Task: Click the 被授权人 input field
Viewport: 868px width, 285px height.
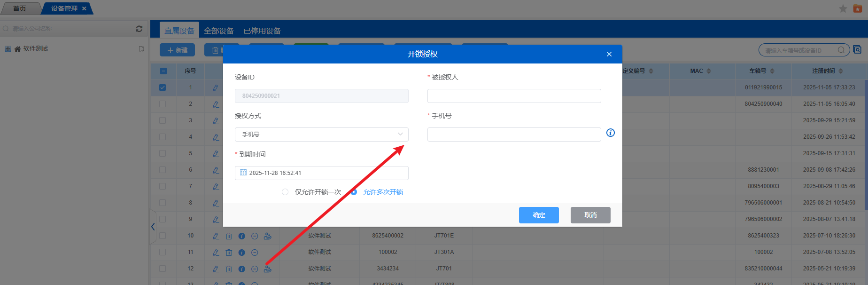Action: click(x=514, y=96)
